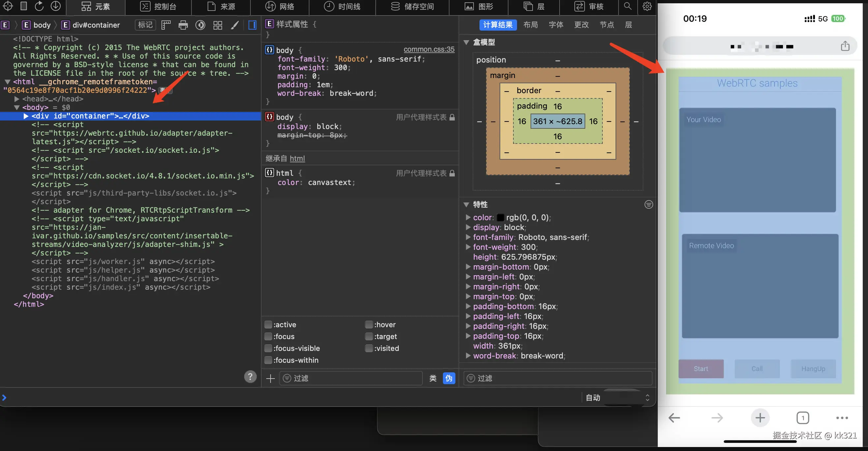Switch to the 控制台 tab
The image size is (868, 451).
(158, 7)
